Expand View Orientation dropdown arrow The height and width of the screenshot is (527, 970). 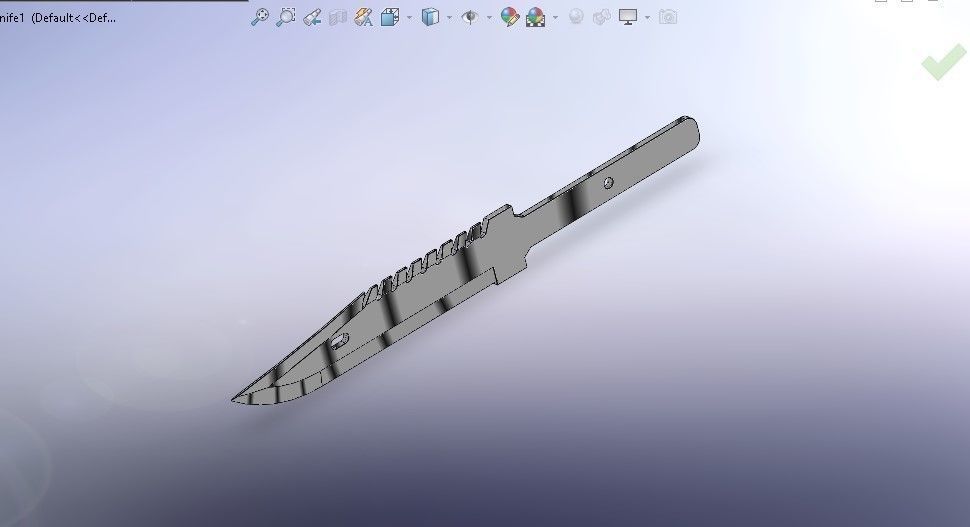[x=409, y=17]
